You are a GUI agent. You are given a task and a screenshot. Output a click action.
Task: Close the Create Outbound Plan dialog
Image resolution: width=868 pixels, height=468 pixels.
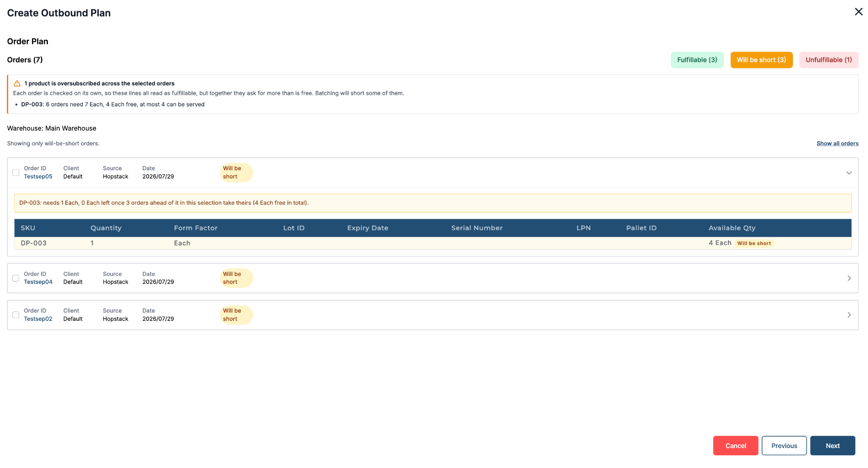(x=859, y=12)
